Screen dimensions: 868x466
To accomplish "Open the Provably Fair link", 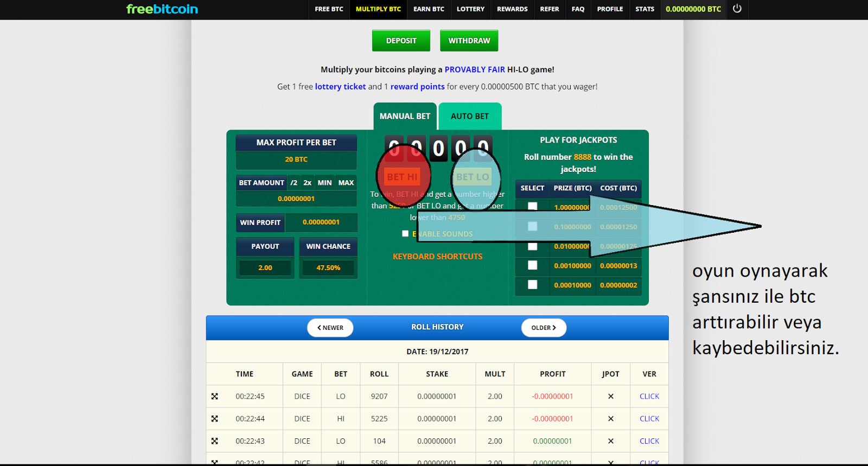I will 475,69.
